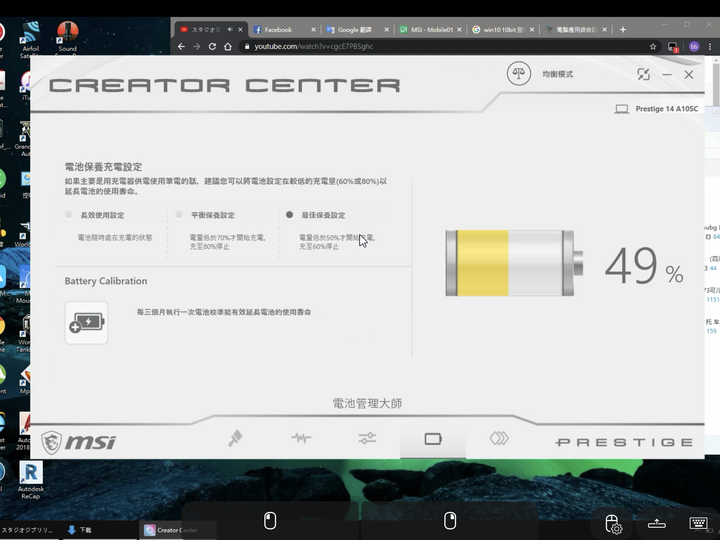Go back in Chrome
This screenshot has height=540, width=720.
click(x=181, y=46)
